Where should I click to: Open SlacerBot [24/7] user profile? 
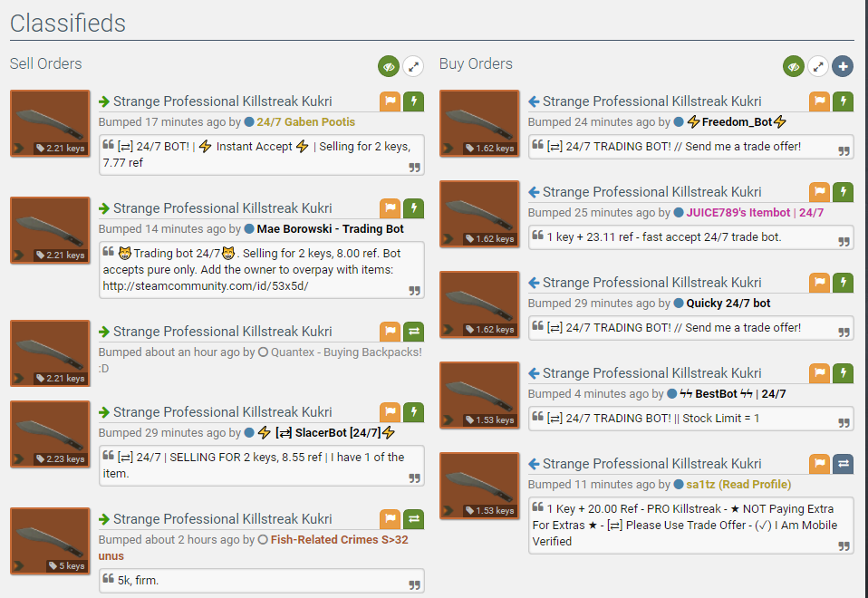pyautogui.click(x=327, y=433)
